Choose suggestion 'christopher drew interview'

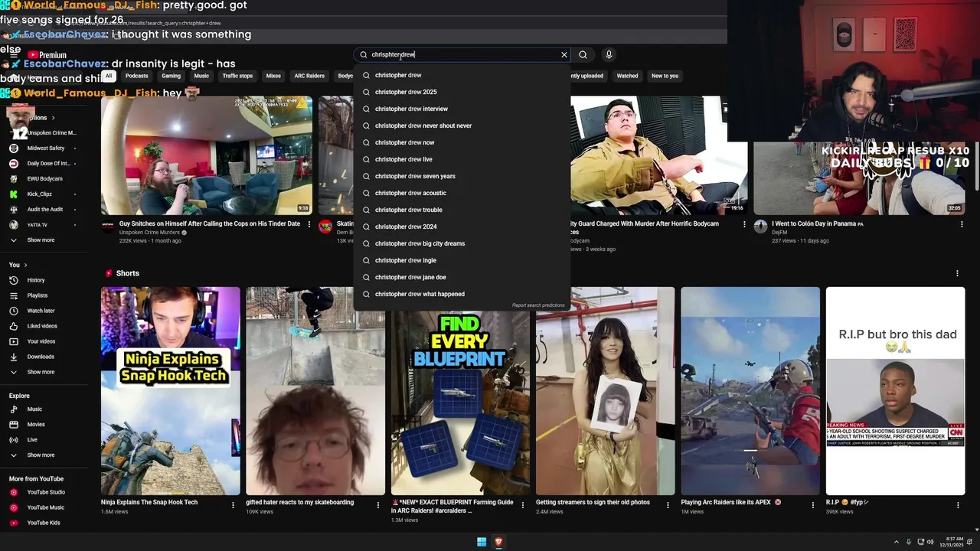coord(462,109)
